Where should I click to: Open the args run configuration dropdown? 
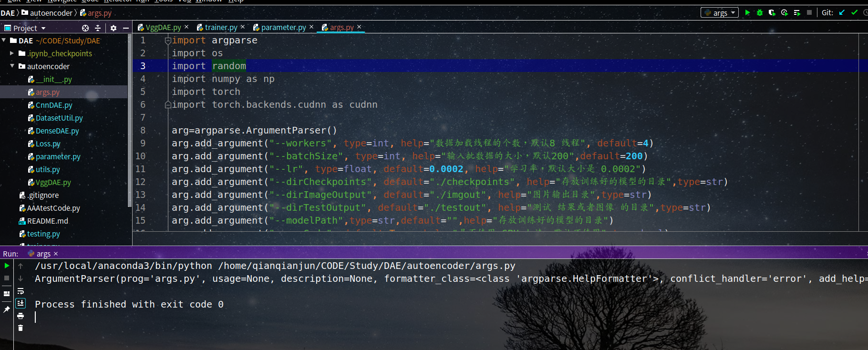point(720,13)
